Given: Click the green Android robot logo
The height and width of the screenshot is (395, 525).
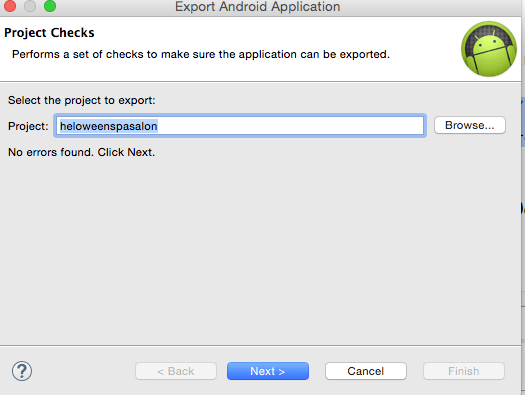Looking at the screenshot, I should [x=489, y=49].
